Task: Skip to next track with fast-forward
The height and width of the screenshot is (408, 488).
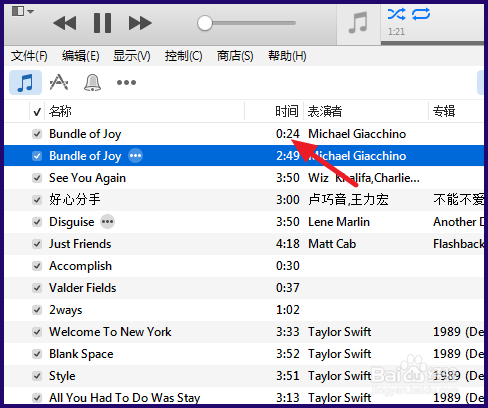Action: pos(140,23)
